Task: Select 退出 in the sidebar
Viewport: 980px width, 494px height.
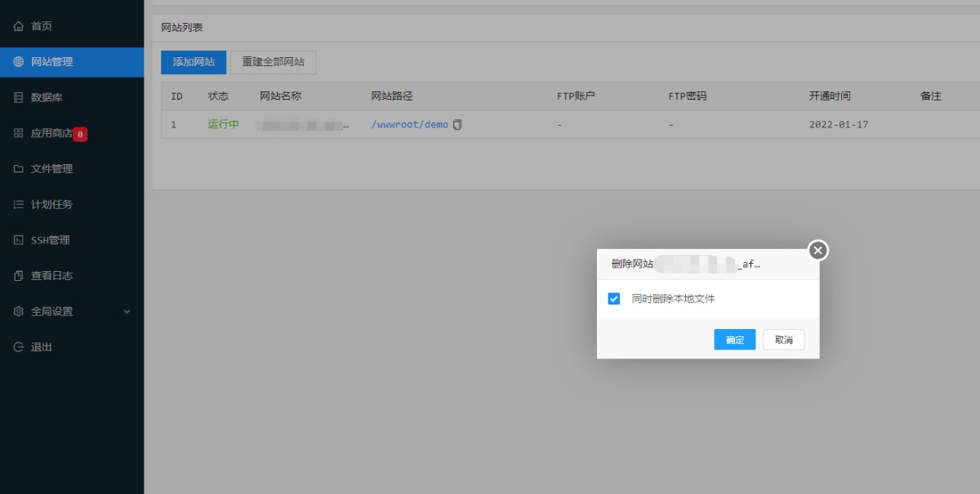Action: 41,347
